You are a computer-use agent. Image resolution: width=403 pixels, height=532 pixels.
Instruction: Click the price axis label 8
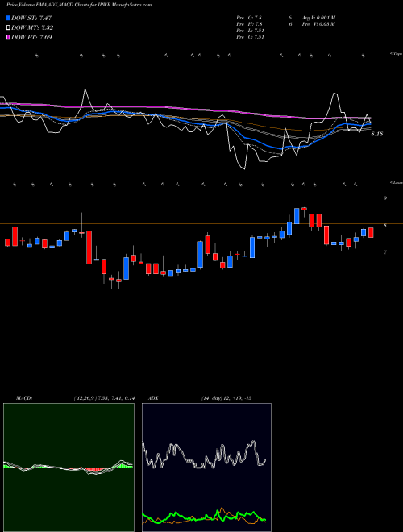[385, 225]
